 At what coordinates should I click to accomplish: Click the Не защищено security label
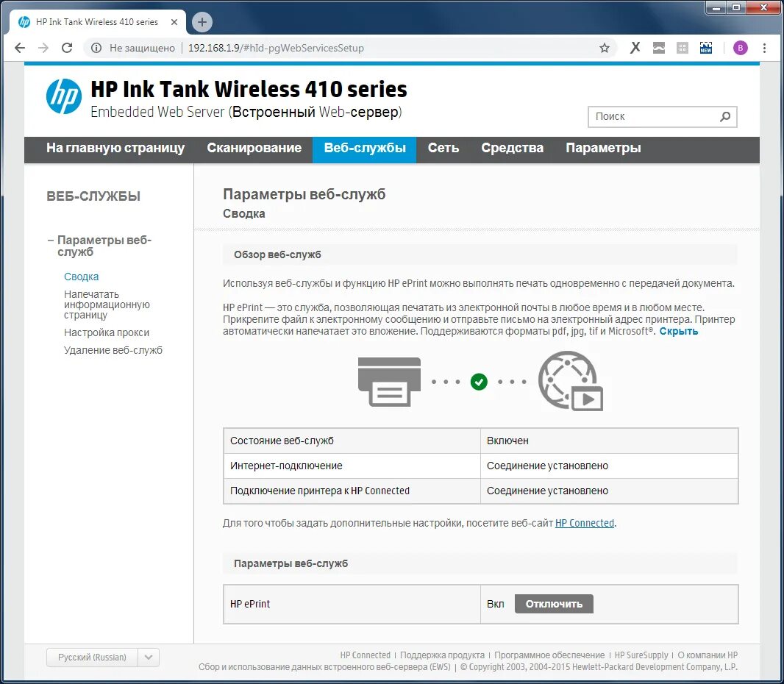coord(142,48)
